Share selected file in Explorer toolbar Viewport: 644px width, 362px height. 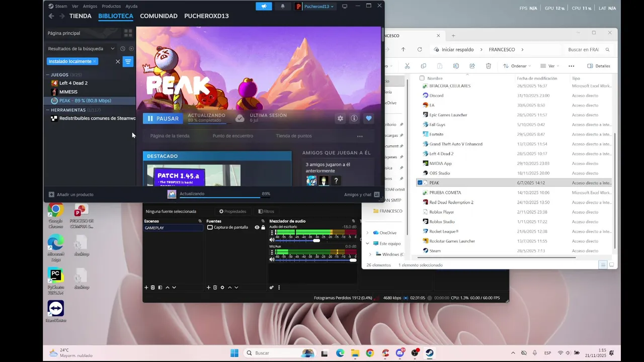[472, 66]
